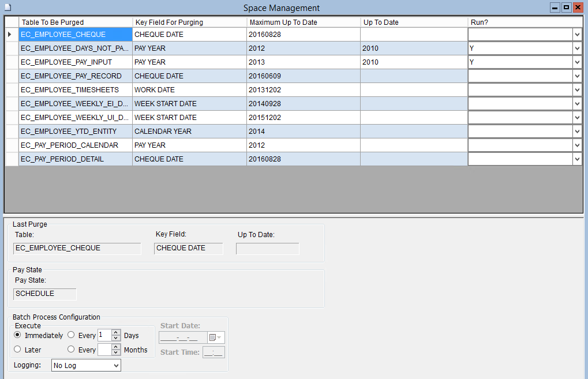Expand Run? dropdown for EC_EMPLOYEE_CHEQUE row
Image resolution: width=588 pixels, height=379 pixels.
point(577,35)
